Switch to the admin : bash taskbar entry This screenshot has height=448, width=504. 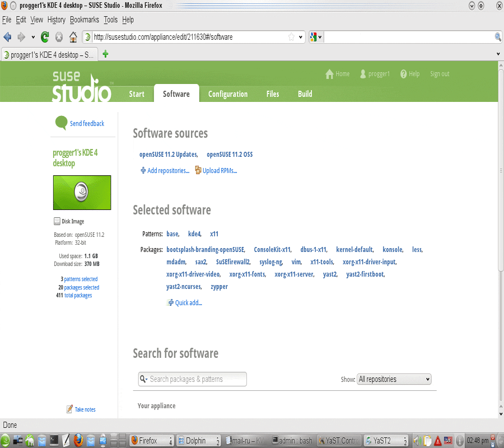pos(292,440)
